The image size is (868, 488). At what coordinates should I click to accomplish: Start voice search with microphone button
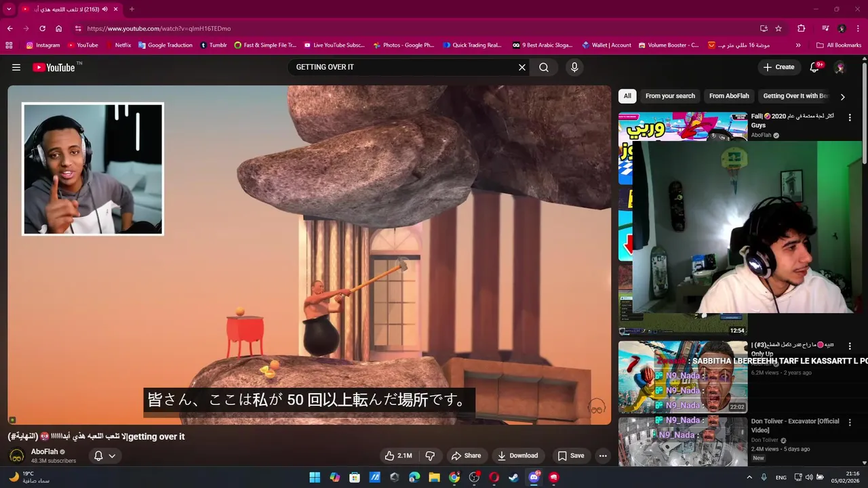[x=574, y=67]
